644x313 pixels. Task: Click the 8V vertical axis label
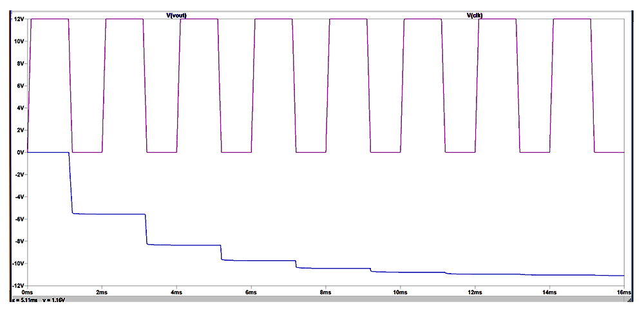[x=21, y=64]
